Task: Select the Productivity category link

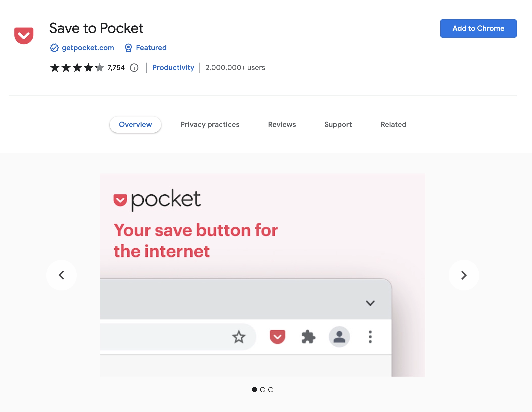Action: tap(173, 67)
